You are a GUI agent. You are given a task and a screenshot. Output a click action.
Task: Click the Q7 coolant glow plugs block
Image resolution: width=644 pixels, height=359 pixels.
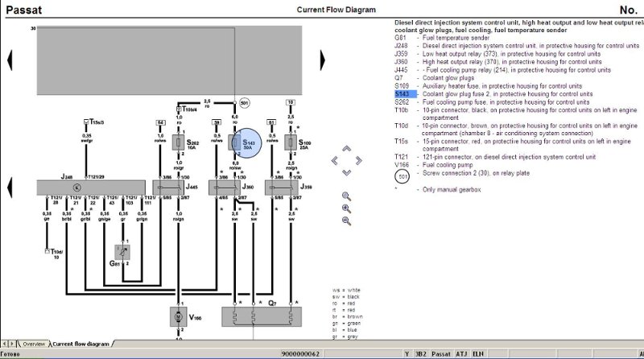coord(262,316)
